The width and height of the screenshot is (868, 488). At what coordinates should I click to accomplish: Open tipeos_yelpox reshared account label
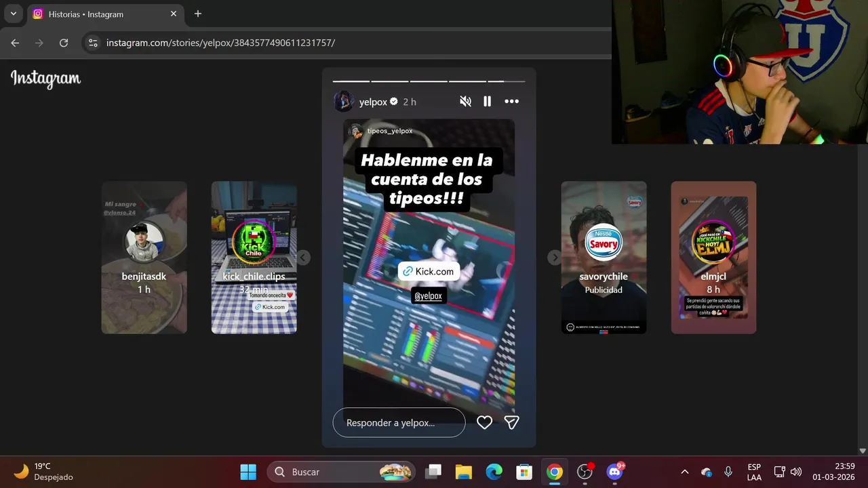coord(389,131)
